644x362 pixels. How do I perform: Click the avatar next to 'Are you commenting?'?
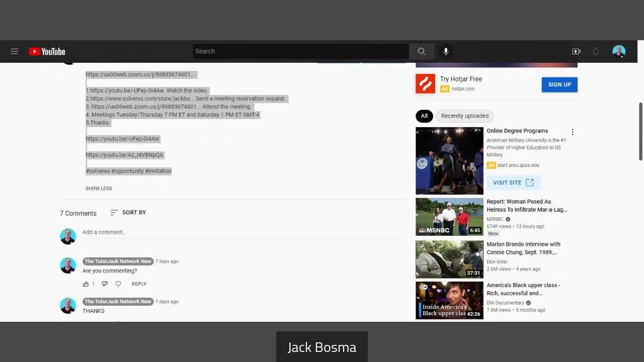tap(68, 265)
